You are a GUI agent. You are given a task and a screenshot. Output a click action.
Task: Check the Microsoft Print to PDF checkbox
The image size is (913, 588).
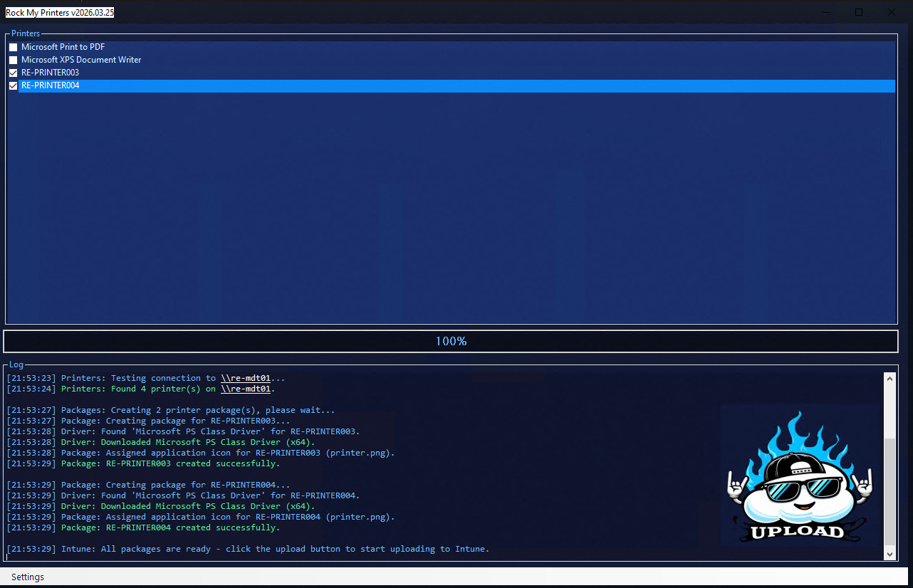pos(13,47)
